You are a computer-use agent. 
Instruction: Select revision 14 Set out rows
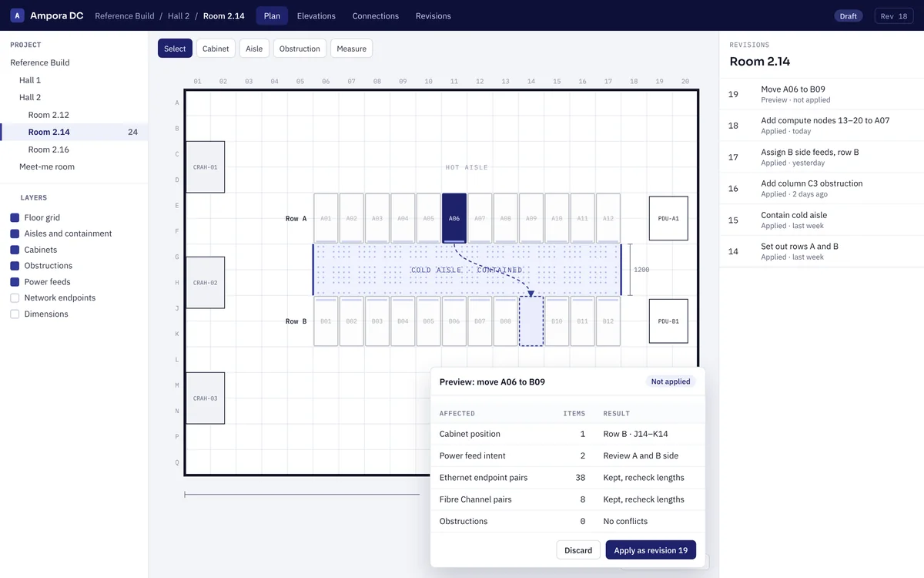(x=822, y=251)
